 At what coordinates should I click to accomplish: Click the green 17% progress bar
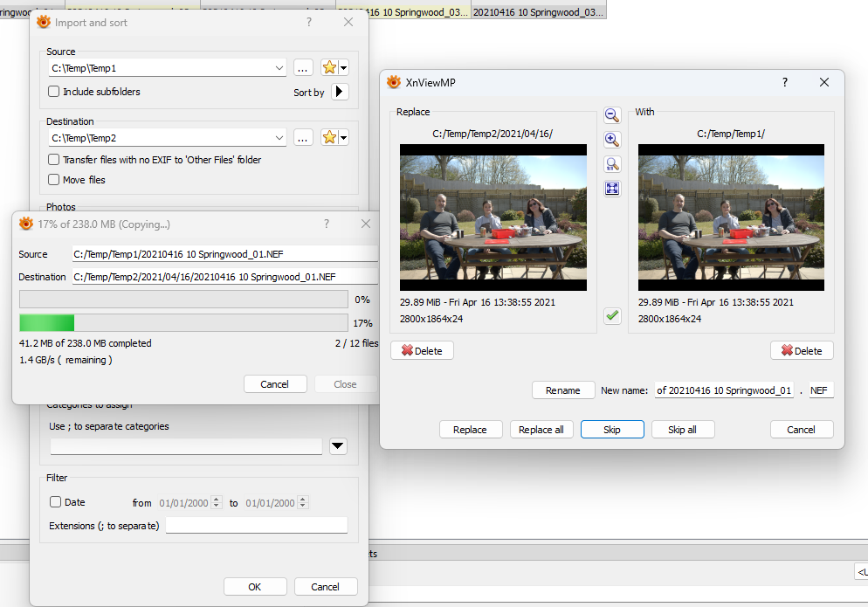pyautogui.click(x=47, y=323)
